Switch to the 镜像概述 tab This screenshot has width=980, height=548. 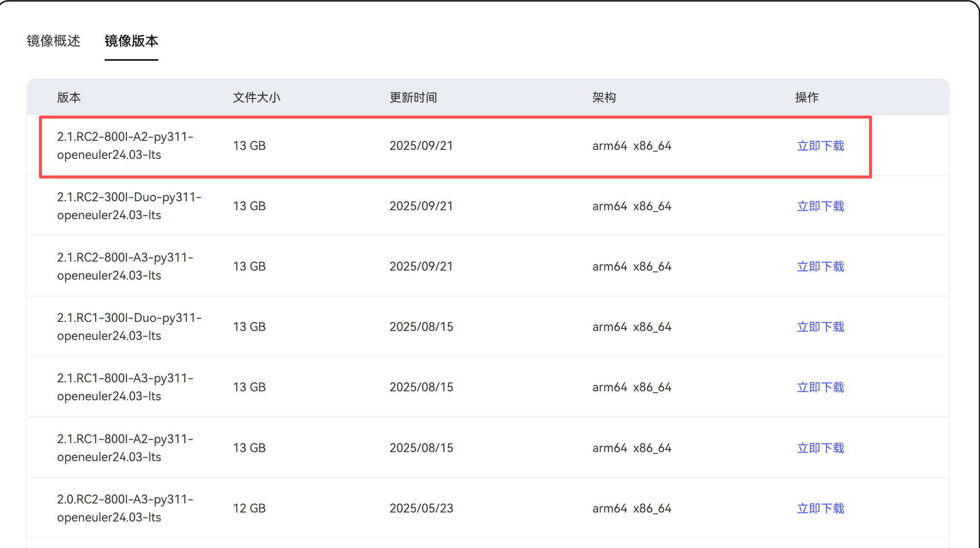point(54,41)
